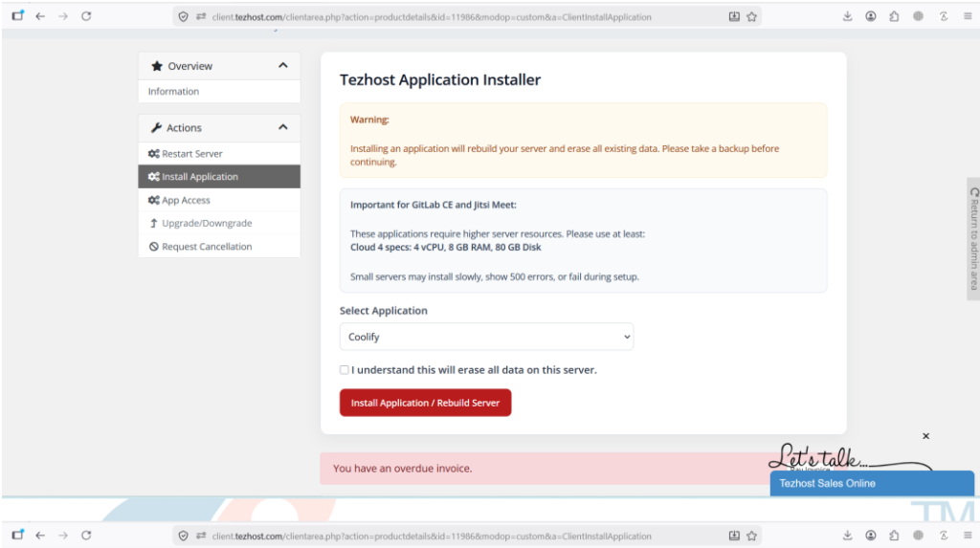The width and height of the screenshot is (980, 548).
Task: Click the Return to admin area side tab
Action: pyautogui.click(x=973, y=239)
